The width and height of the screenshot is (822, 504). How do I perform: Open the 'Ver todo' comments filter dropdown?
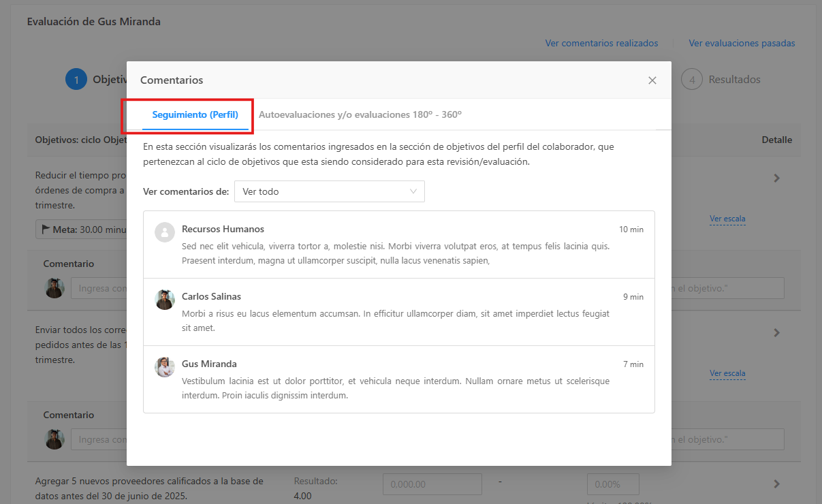[330, 191]
